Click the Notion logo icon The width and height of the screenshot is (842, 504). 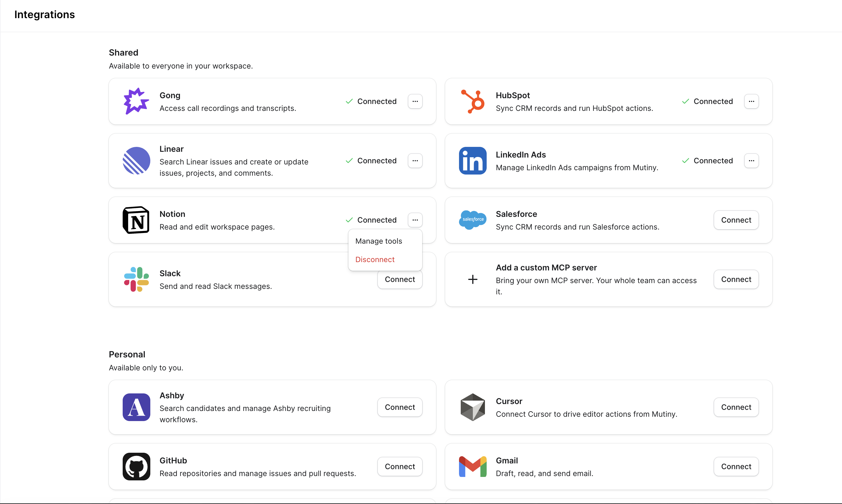pyautogui.click(x=136, y=220)
